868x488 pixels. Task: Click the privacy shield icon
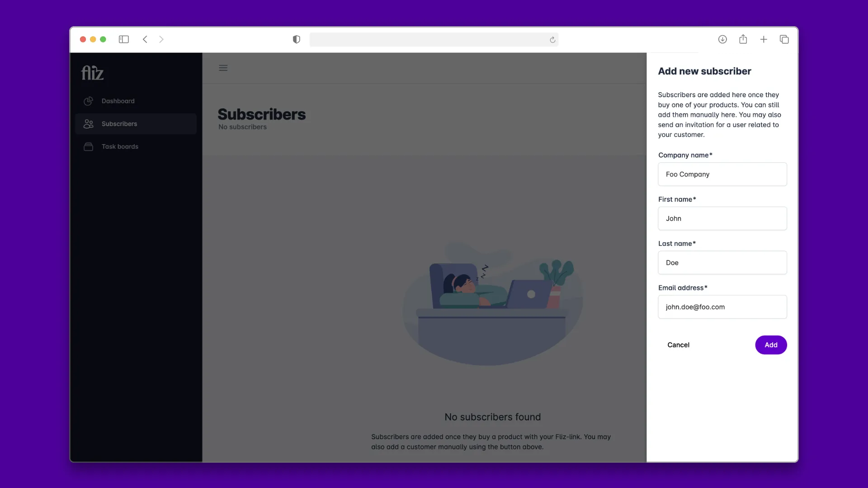pos(297,39)
